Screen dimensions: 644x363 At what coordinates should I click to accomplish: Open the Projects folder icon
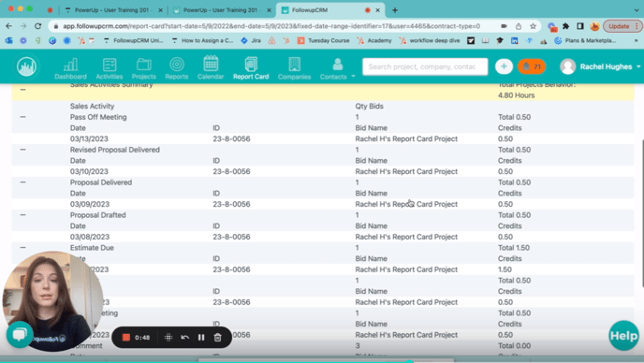(144, 68)
